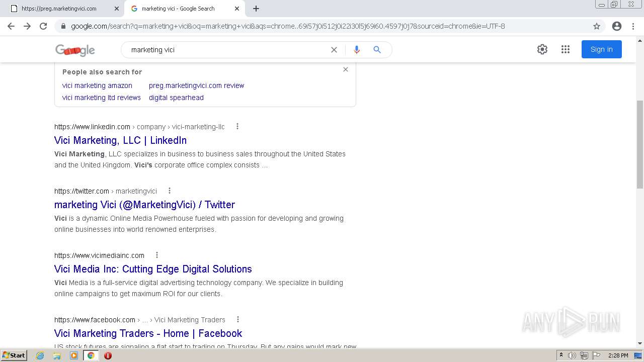This screenshot has width=644, height=362.
Task: Go back with the browser back arrow
Action: coord(11,26)
